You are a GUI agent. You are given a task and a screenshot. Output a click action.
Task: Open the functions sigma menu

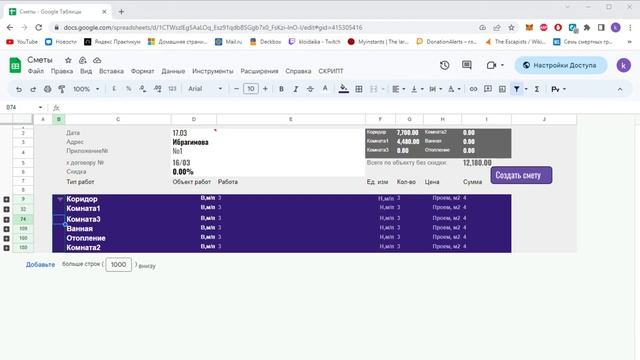click(x=537, y=89)
